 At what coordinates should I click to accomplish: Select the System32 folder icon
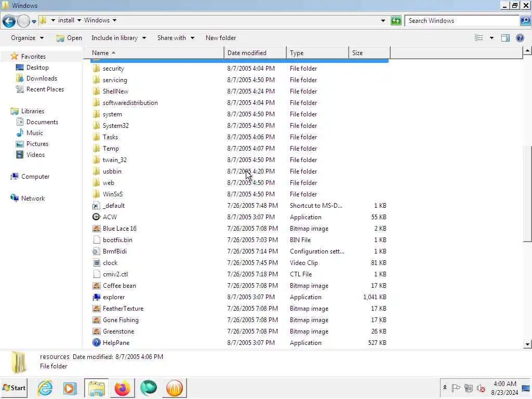click(96, 126)
